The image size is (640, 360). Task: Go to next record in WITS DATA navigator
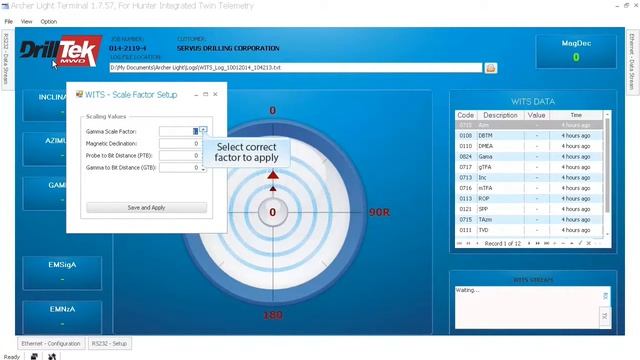529,243
